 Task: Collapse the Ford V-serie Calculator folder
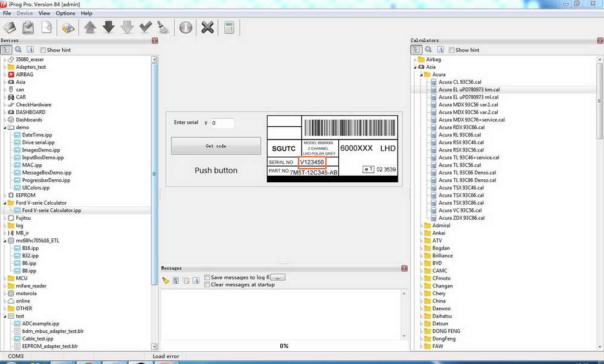pyautogui.click(x=5, y=203)
